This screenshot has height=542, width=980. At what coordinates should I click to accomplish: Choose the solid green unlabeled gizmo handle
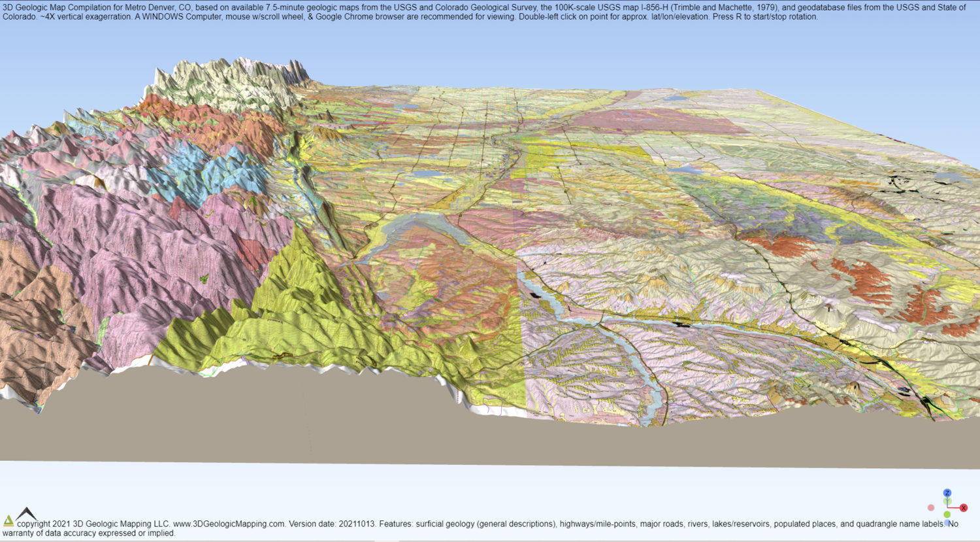[x=947, y=515]
